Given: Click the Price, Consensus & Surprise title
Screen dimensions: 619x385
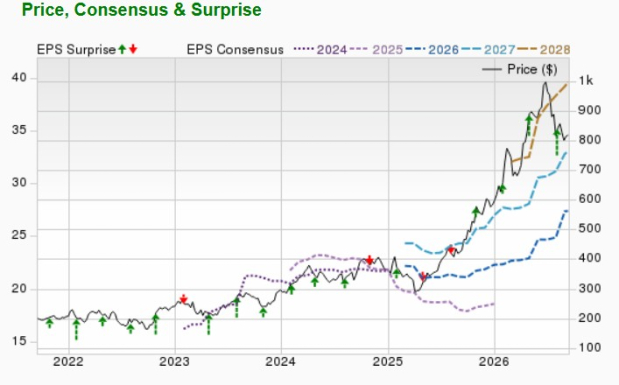Looking at the screenshot, I should (x=141, y=10).
